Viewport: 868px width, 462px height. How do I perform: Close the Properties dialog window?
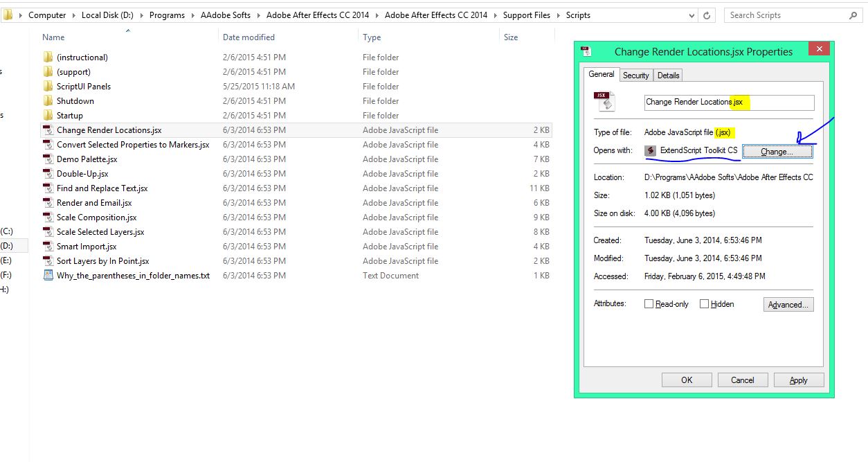click(x=819, y=49)
